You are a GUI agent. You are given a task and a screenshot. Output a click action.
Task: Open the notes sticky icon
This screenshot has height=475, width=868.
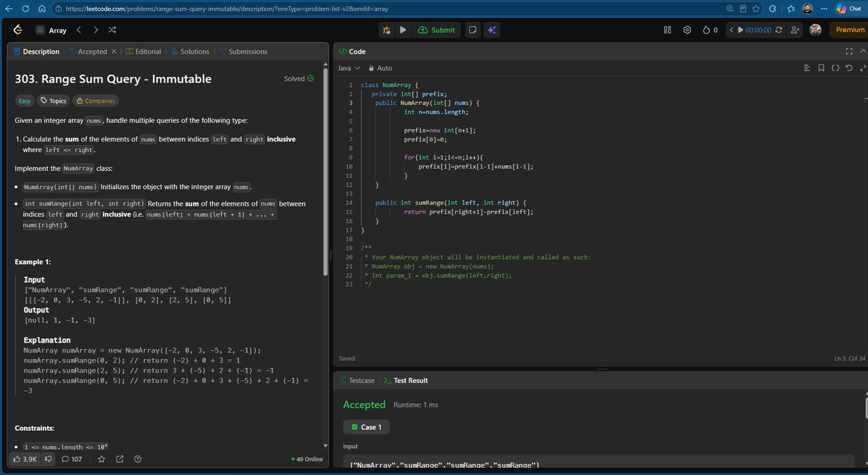pos(472,30)
